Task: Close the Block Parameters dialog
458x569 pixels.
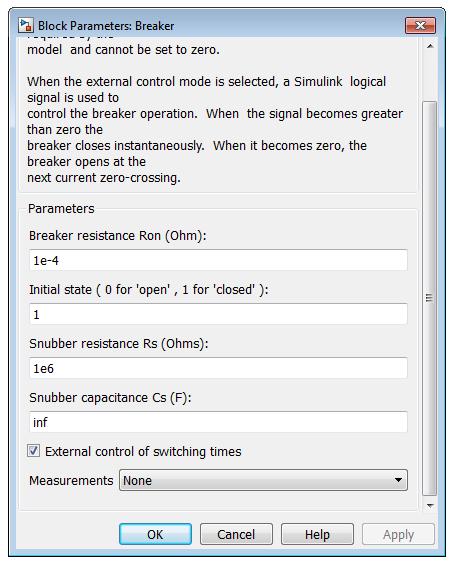Action: pos(420,25)
